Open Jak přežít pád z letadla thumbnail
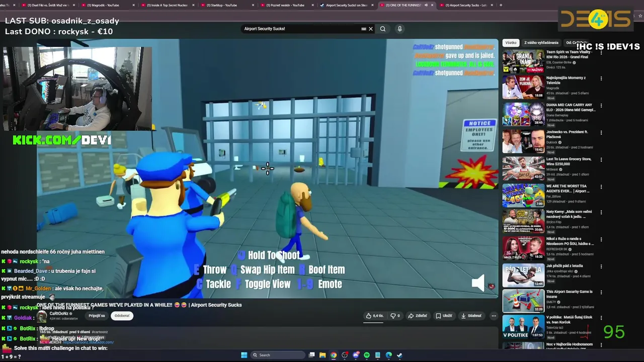This screenshot has width=644, height=362. pyautogui.click(x=523, y=275)
